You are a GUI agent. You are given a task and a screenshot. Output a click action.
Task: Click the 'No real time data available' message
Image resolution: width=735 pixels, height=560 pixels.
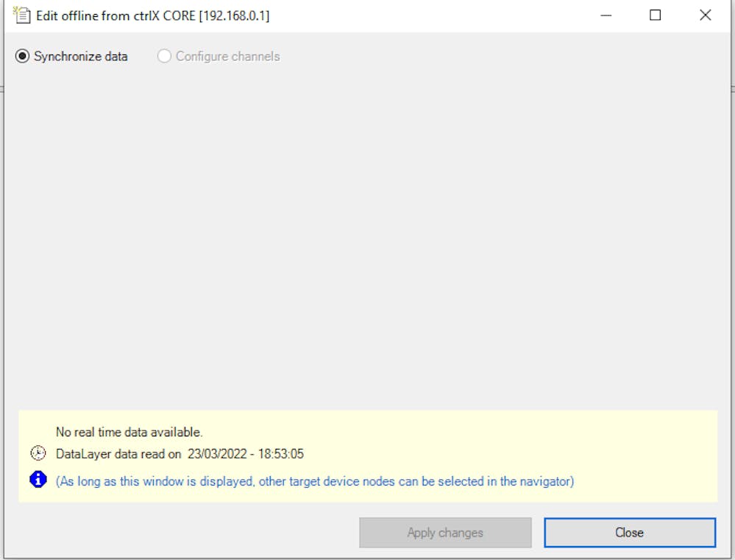129,432
